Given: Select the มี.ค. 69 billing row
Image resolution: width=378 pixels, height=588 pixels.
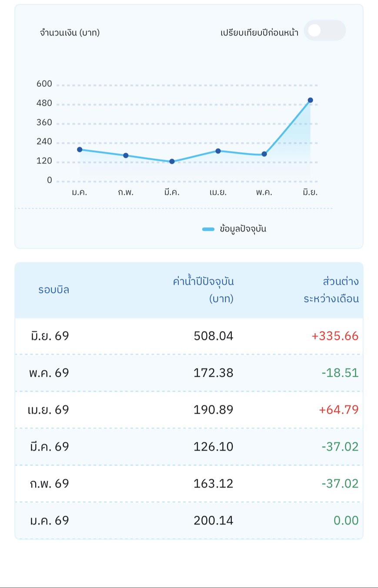Looking at the screenshot, I should (189, 447).
